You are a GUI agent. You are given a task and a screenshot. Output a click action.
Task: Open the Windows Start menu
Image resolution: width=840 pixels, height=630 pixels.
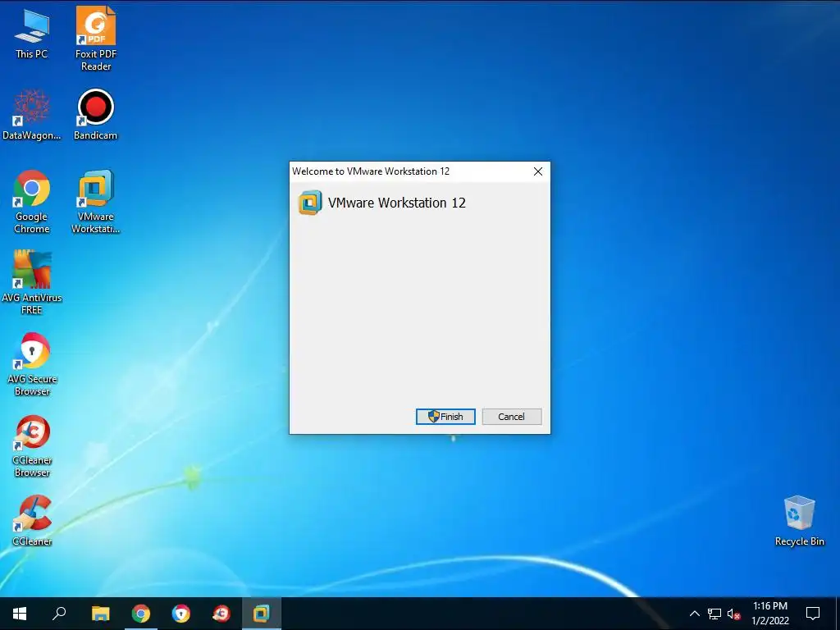click(20, 614)
